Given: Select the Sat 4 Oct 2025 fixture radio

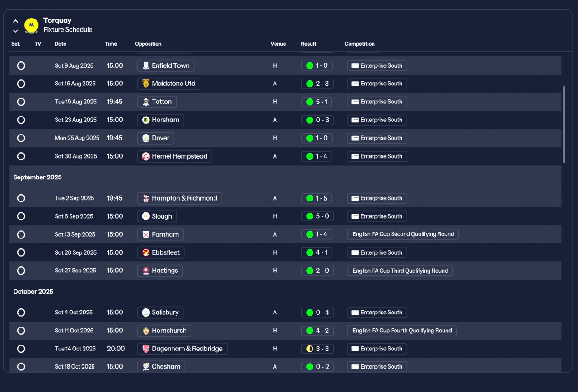Looking at the screenshot, I should (x=21, y=312).
